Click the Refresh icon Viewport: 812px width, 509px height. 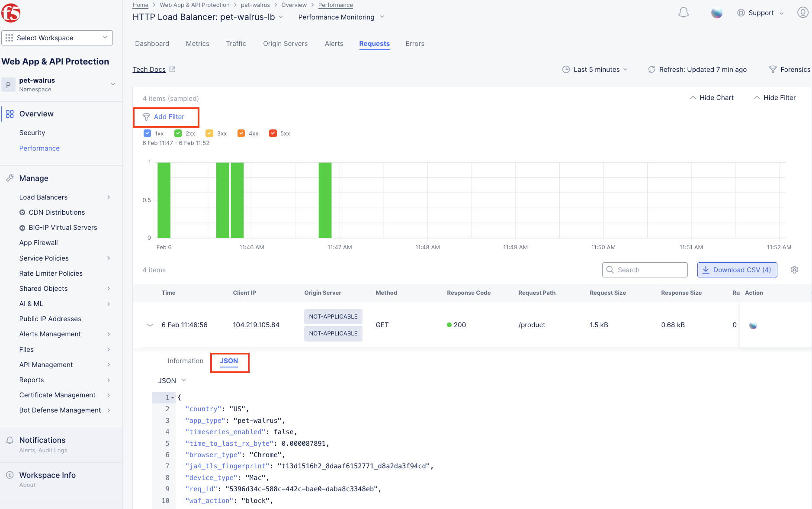(x=652, y=70)
